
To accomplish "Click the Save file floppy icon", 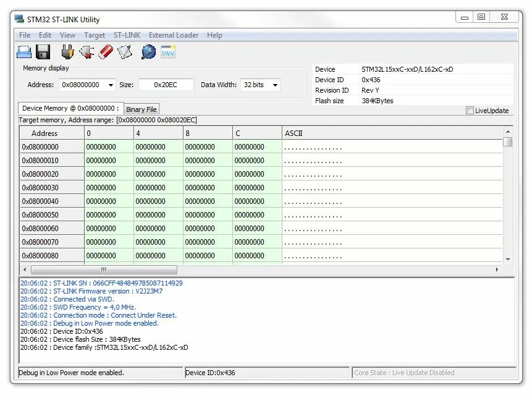I will [x=43, y=53].
